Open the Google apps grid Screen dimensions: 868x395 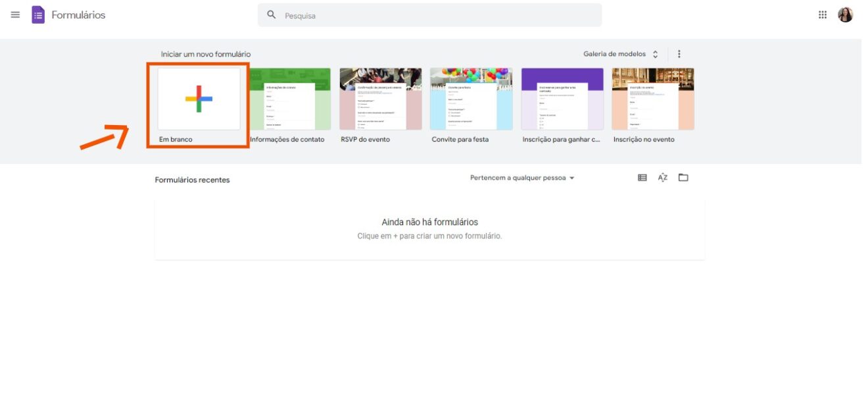click(x=822, y=14)
